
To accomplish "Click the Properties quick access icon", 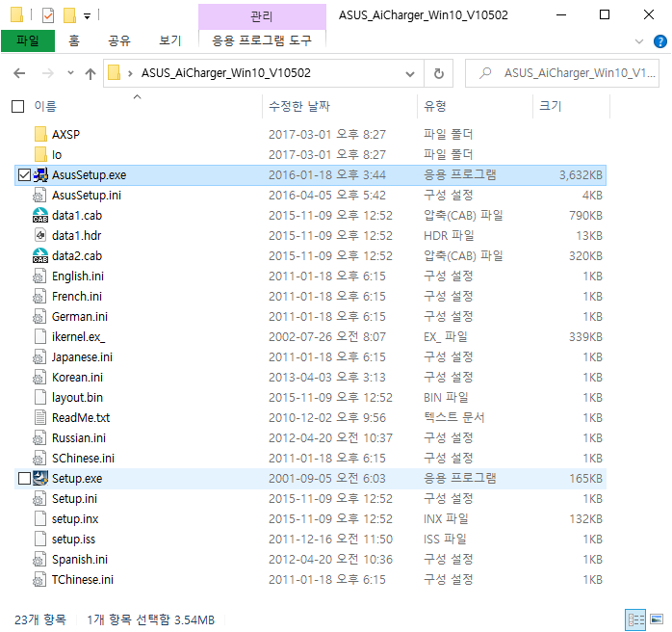I will click(x=48, y=15).
